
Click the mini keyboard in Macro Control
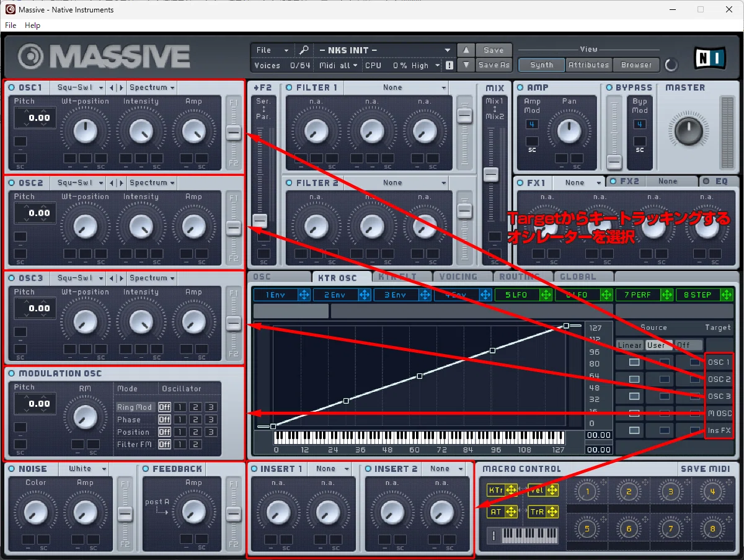click(529, 535)
